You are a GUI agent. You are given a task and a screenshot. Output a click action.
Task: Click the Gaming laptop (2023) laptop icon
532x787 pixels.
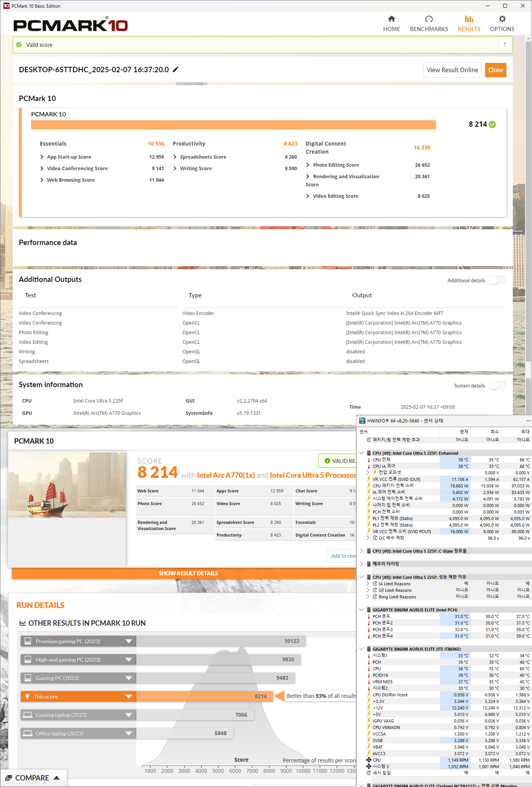[x=28, y=715]
